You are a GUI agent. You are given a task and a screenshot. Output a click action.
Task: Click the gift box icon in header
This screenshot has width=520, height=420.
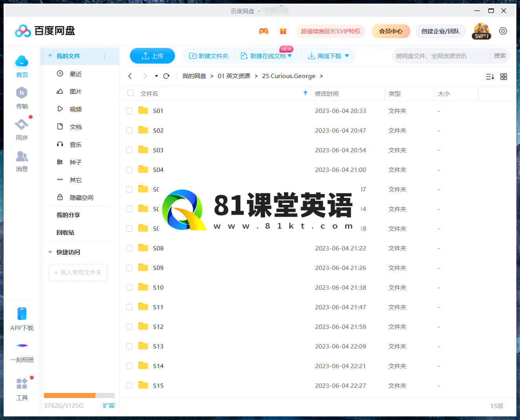pyautogui.click(x=283, y=31)
